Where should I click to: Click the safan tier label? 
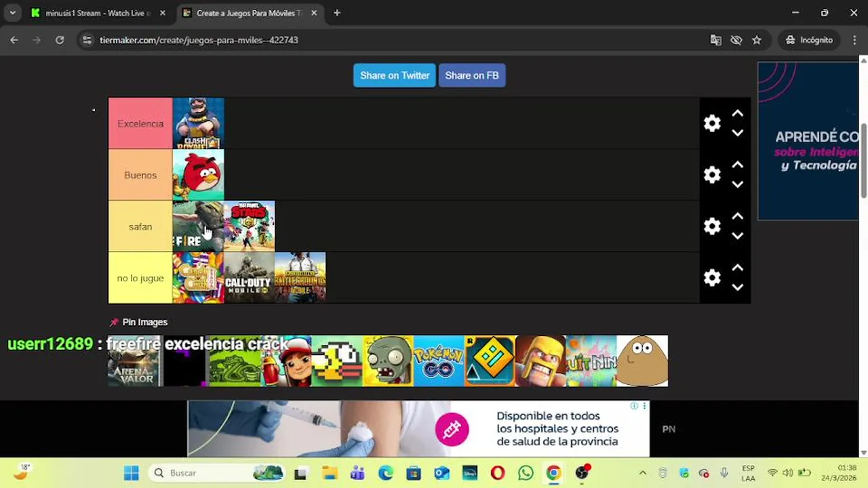(x=140, y=226)
